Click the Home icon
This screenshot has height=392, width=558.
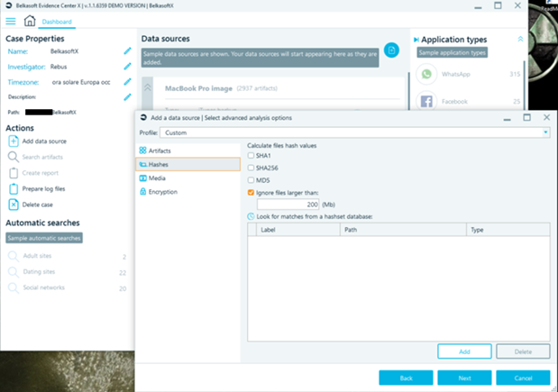click(30, 21)
